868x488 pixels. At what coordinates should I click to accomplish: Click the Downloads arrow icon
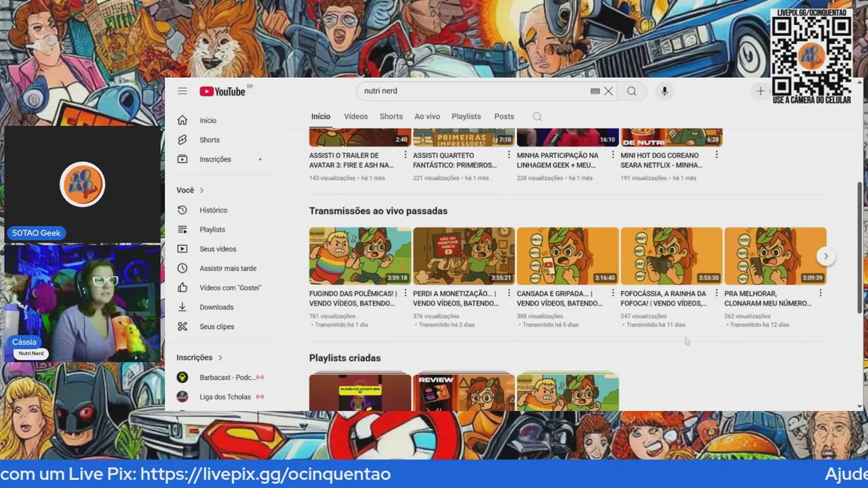(182, 307)
